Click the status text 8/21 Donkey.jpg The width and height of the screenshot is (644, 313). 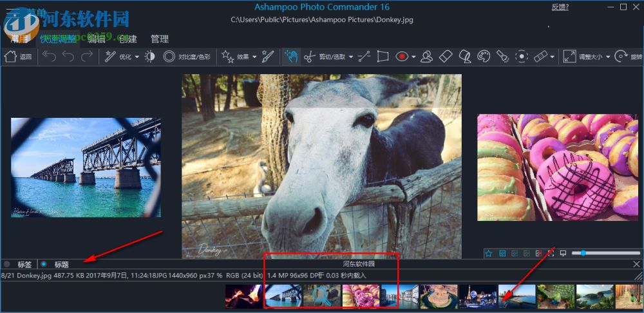pos(27,275)
